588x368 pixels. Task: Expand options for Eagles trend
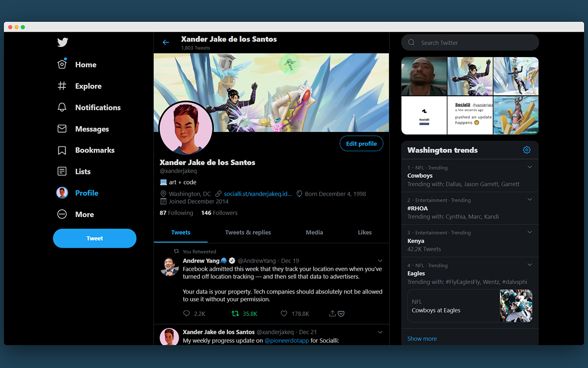[x=530, y=265]
